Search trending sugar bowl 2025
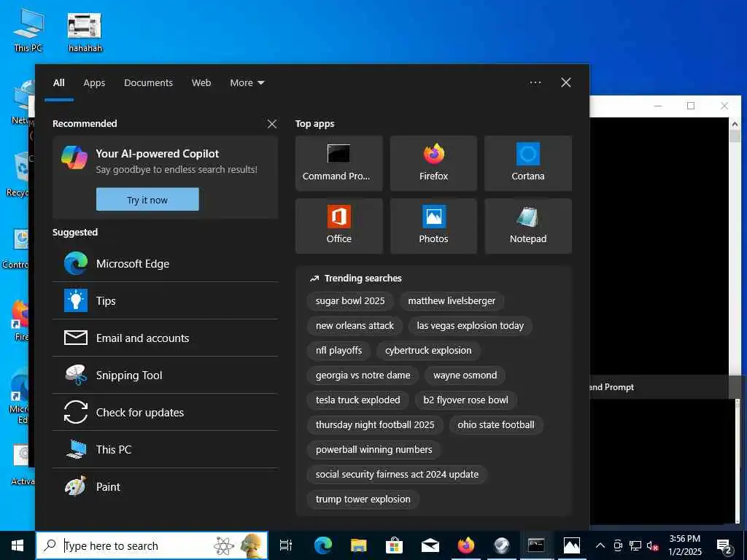The height and width of the screenshot is (560, 747). 350,301
